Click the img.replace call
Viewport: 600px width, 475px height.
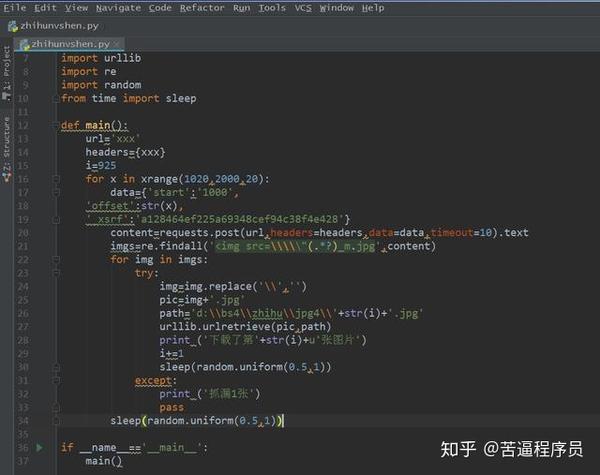pos(233,287)
